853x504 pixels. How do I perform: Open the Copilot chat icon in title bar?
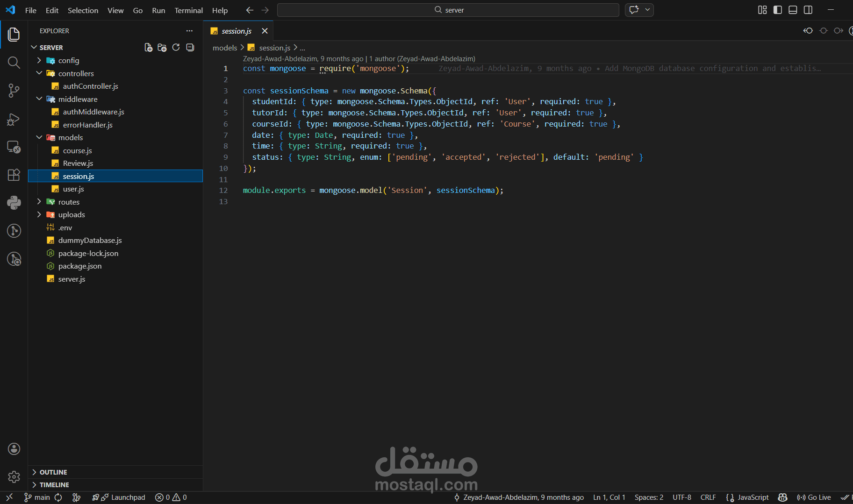pyautogui.click(x=634, y=10)
